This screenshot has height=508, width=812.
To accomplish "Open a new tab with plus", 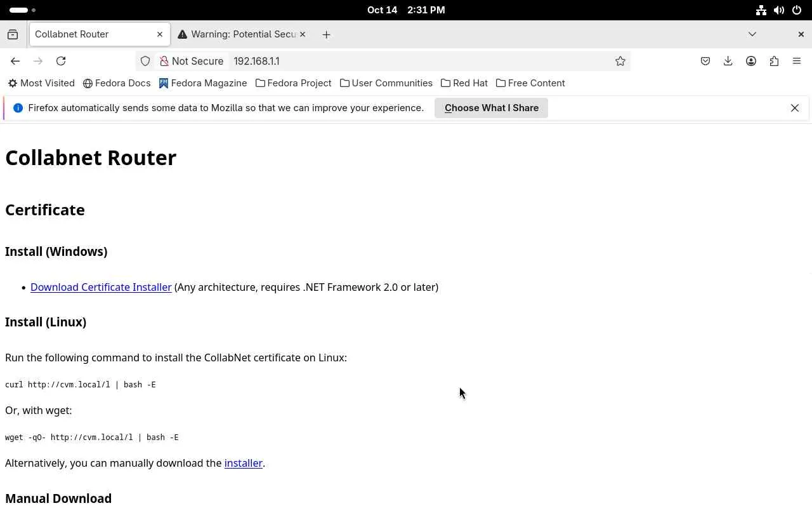I will 326,34.
